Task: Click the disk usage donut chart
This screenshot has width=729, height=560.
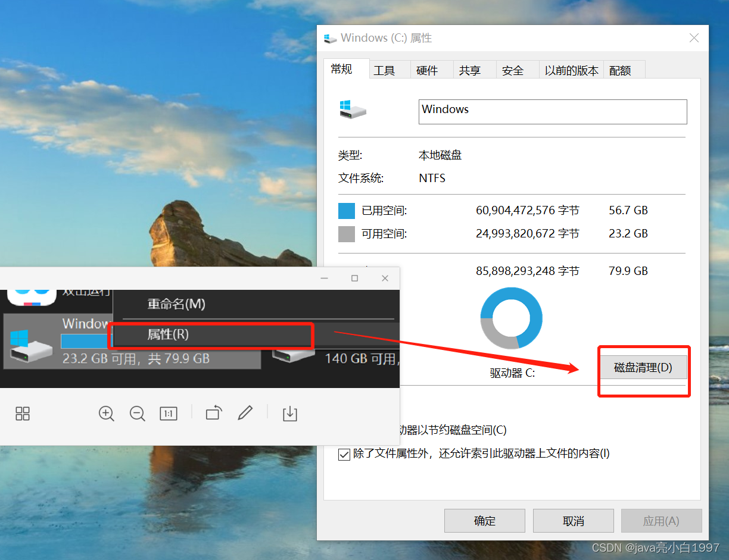Action: coord(512,318)
